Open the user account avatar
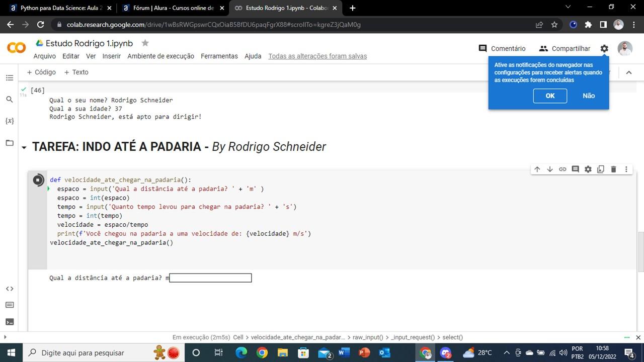The width and height of the screenshot is (644, 362). point(625,48)
